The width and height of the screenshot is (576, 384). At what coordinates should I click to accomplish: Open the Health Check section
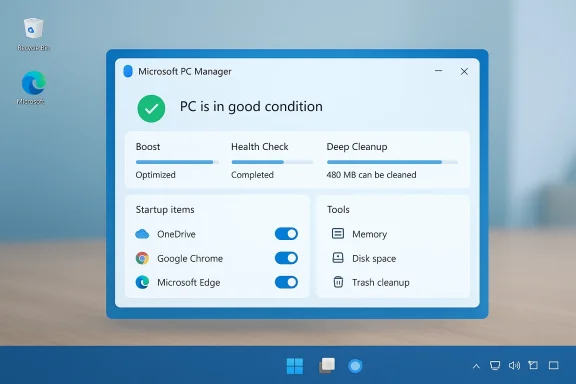(272, 160)
